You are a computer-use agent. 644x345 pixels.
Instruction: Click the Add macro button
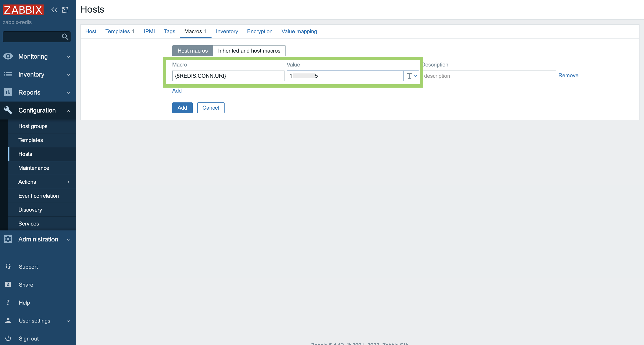pyautogui.click(x=176, y=90)
